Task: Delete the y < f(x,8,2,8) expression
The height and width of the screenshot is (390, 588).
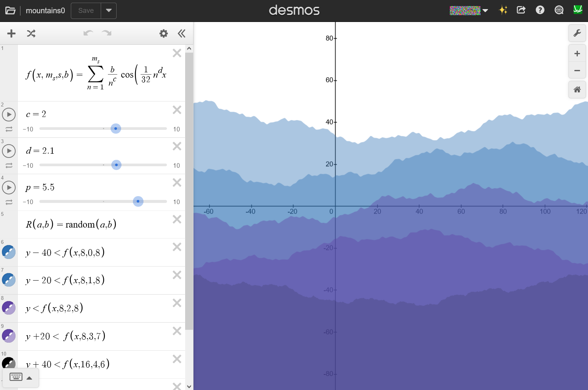Action: 177,303
